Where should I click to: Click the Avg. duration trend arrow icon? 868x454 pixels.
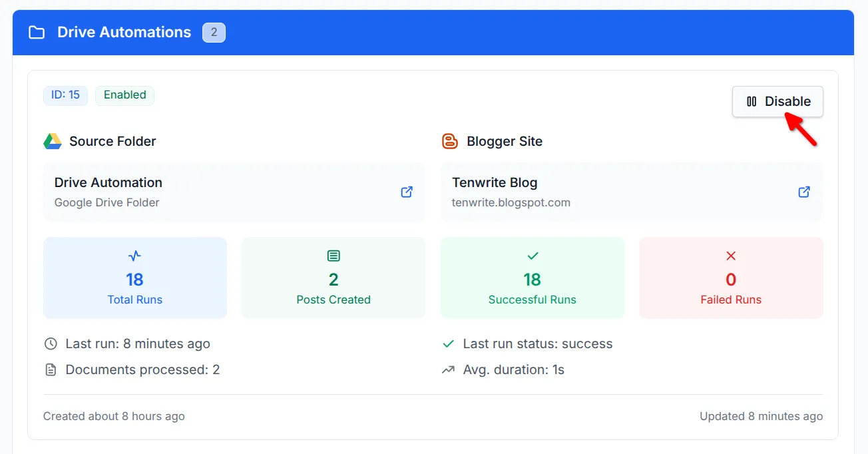coord(448,369)
